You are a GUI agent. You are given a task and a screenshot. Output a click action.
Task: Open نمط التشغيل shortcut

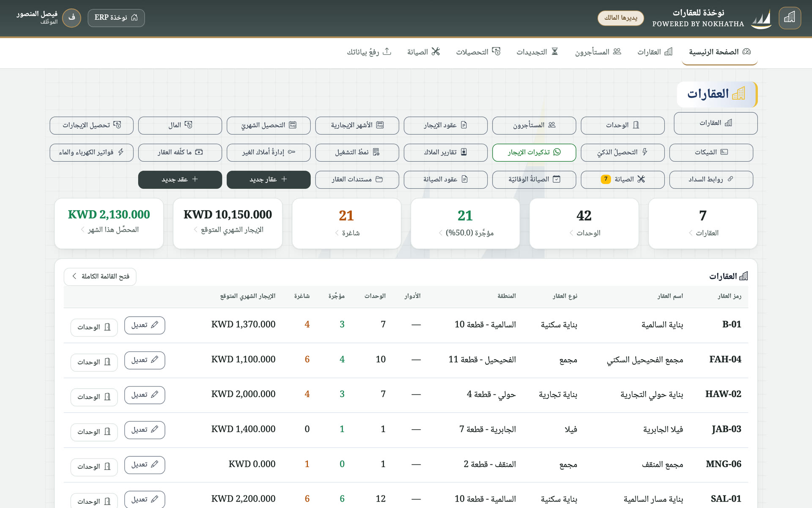pyautogui.click(x=357, y=152)
